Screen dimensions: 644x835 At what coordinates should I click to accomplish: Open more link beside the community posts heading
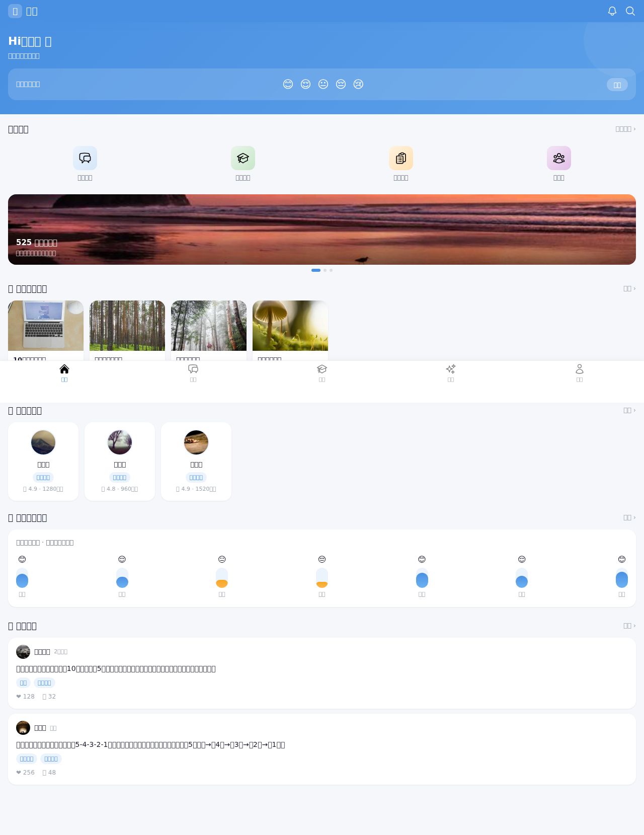(x=629, y=626)
